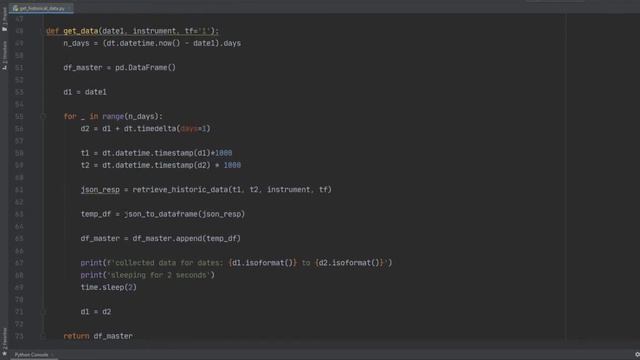Viewport: 640px width, 360px height.
Task: Click 'temp_df' variable assignment
Action: click(96, 214)
